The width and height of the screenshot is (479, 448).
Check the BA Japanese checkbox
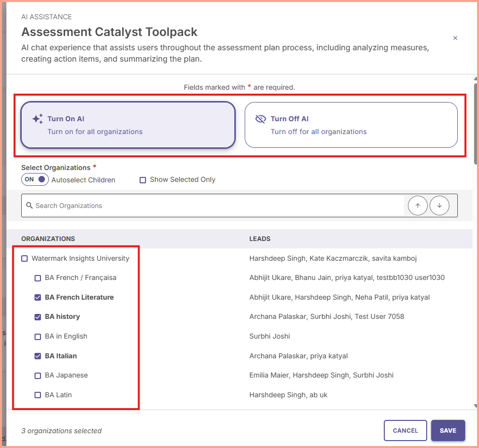(x=37, y=376)
